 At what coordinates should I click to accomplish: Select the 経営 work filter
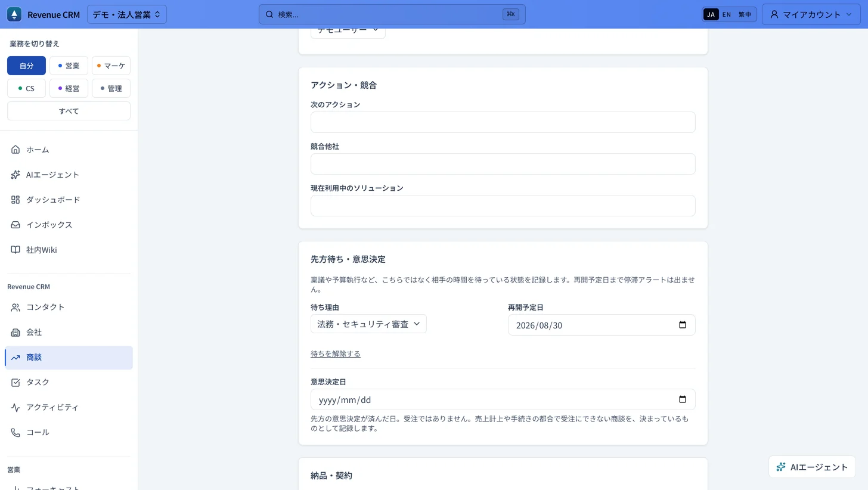tap(69, 88)
